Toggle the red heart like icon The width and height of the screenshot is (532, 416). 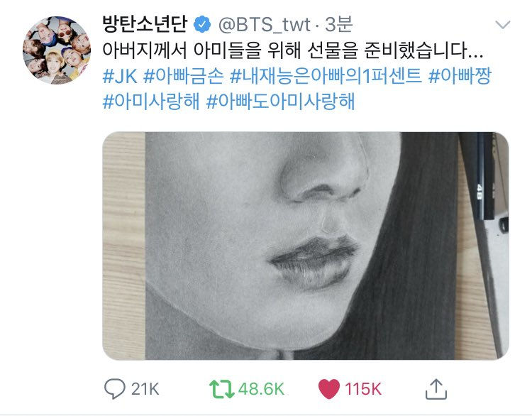coord(328,389)
